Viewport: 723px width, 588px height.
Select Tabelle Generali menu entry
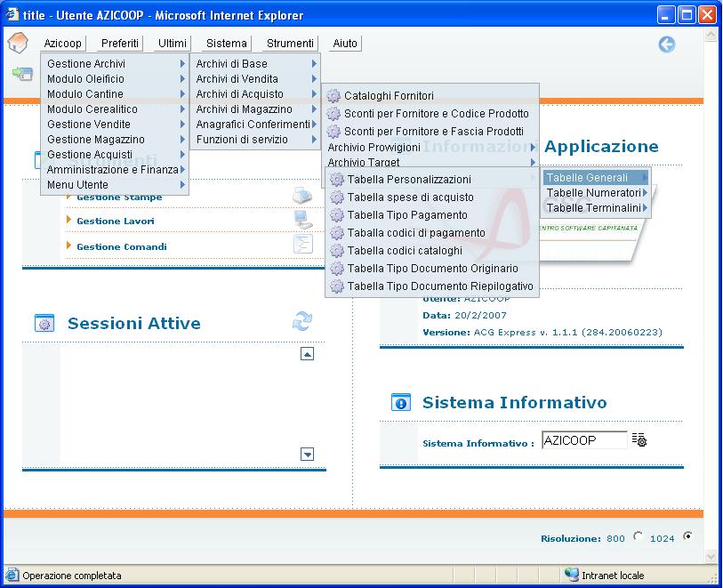(x=596, y=178)
